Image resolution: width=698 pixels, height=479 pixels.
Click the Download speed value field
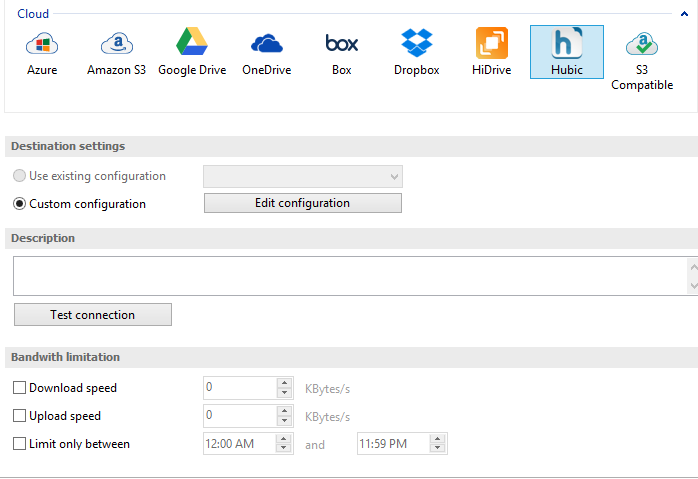point(240,388)
